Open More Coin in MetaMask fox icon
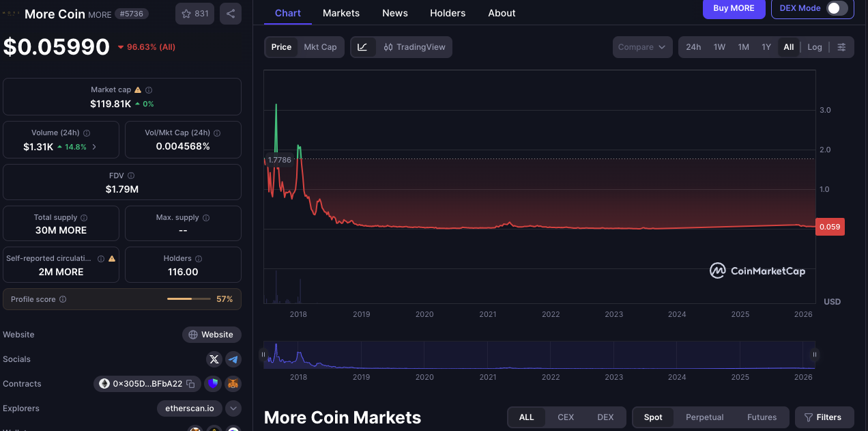The height and width of the screenshot is (431, 868). 233,384
